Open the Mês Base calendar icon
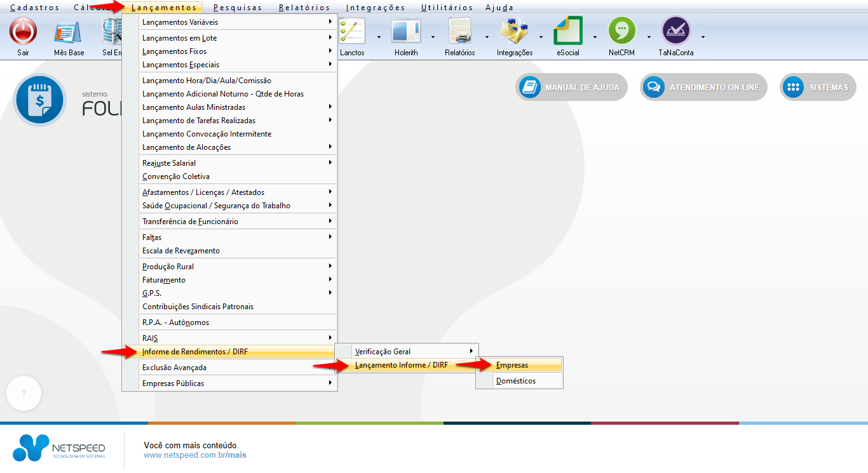868x473 pixels. (69, 31)
